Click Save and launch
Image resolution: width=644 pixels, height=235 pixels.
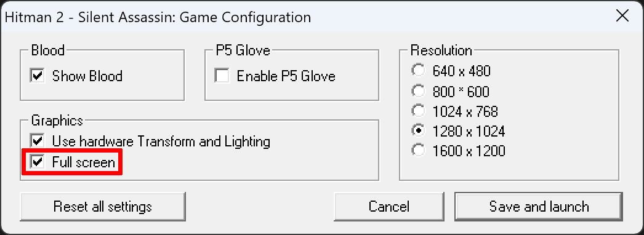coord(539,206)
